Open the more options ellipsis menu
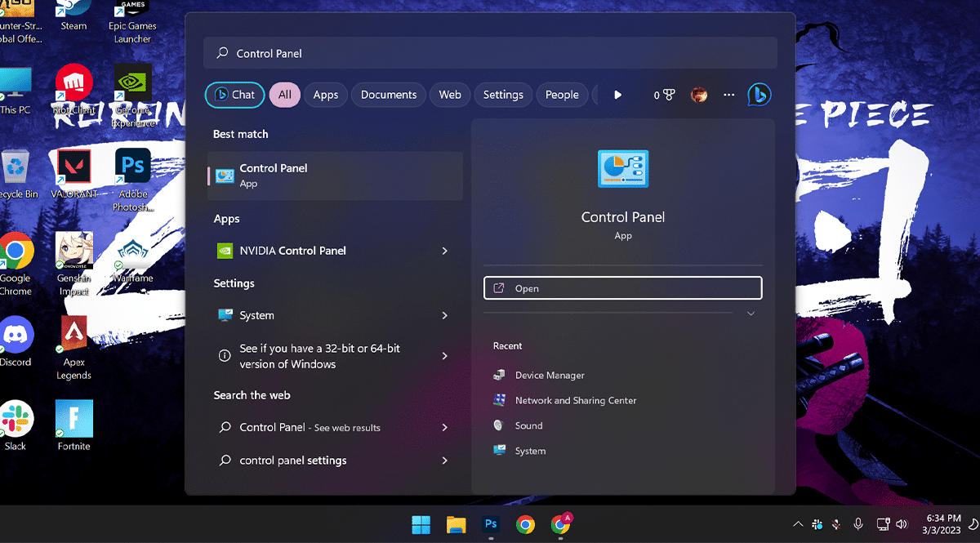Viewport: 980px width, 543px height. pos(728,95)
